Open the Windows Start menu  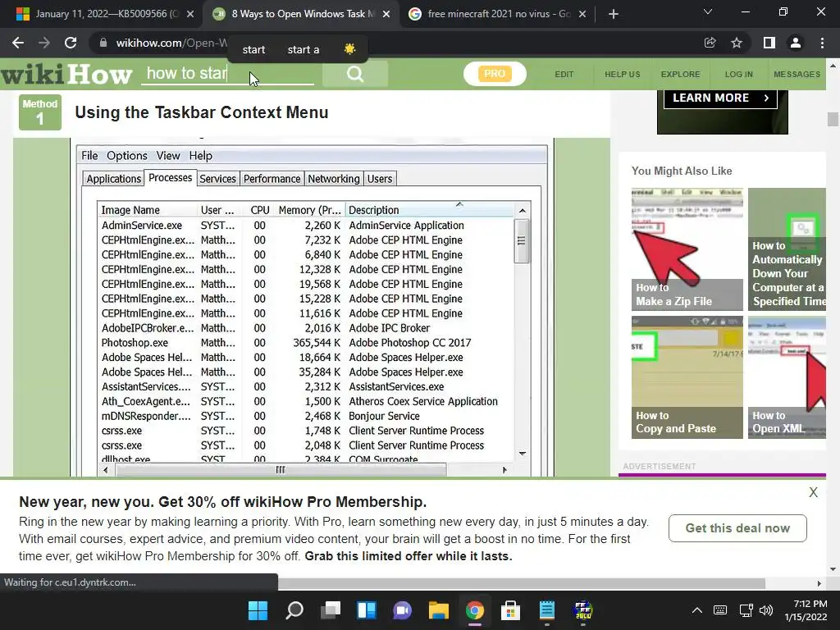tap(258, 610)
